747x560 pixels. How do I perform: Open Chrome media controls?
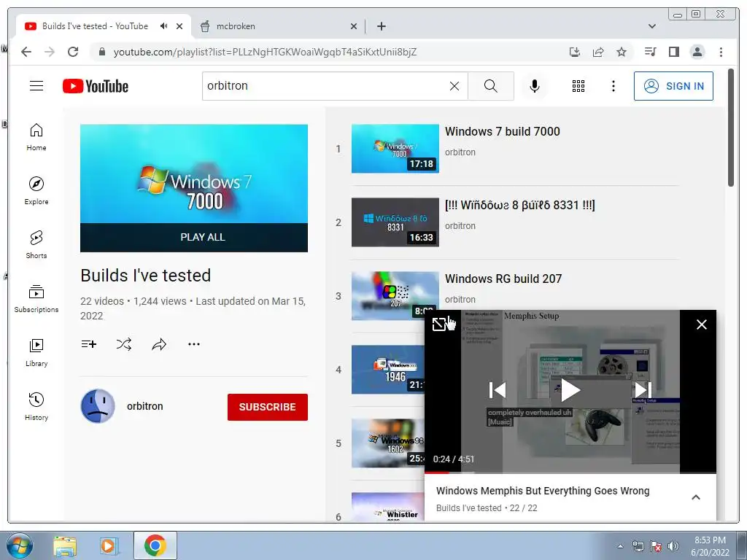pos(650,52)
